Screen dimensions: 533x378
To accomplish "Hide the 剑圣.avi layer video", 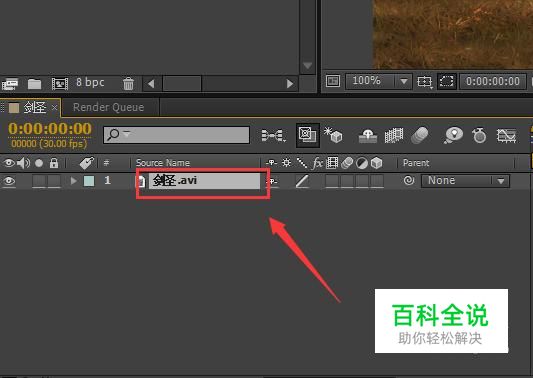I will [9, 181].
